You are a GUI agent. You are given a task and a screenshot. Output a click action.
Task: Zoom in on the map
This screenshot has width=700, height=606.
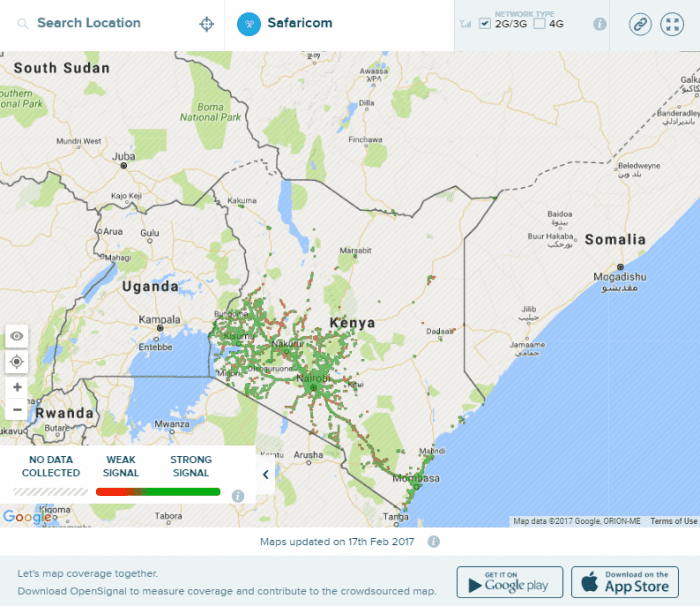coord(16,387)
